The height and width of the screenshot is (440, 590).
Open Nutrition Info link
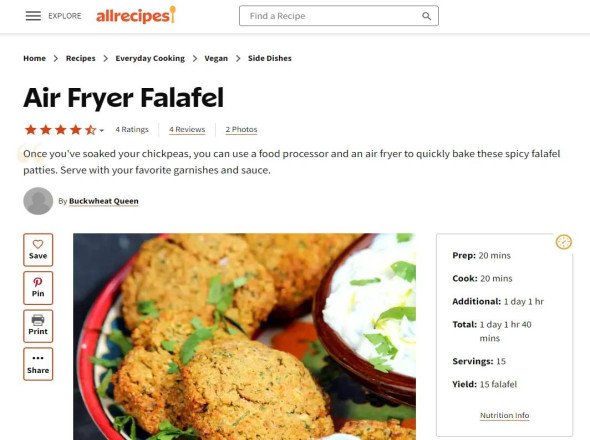pyautogui.click(x=505, y=415)
